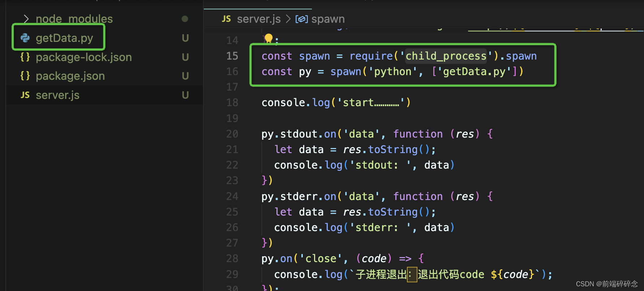644x291 pixels.
Task: Open package-lock.json in the explorer
Action: click(83, 57)
